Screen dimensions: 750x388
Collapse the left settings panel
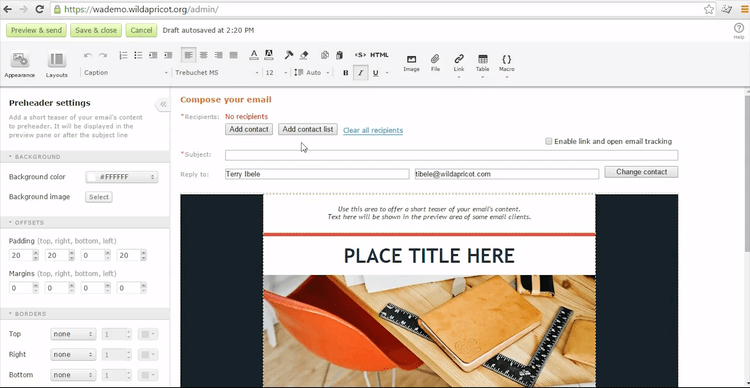163,104
